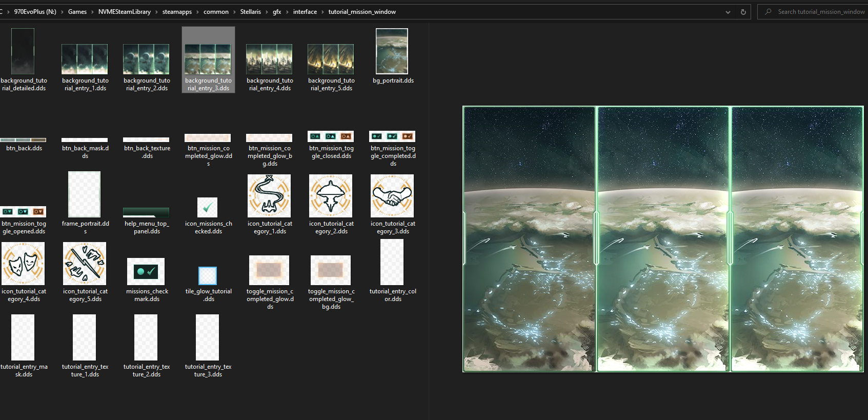Click the Search tutorial_mission_window field
Screen dimensions: 868x420
point(813,12)
